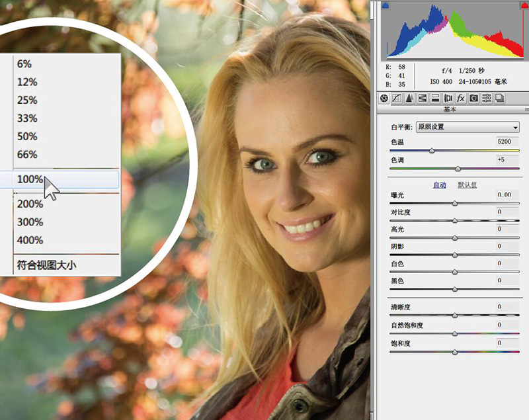The image size is (529, 420).
Task: Click the 色温 value field showing 5200
Action: [507, 142]
